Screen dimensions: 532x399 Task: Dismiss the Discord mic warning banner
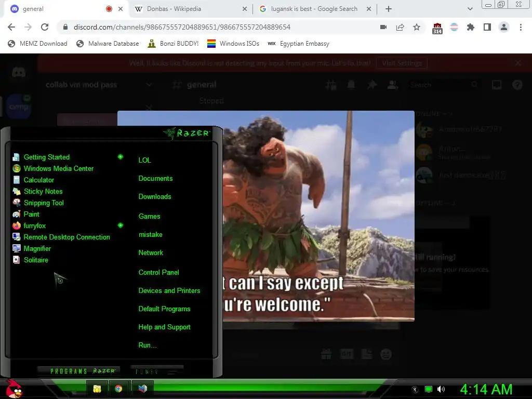click(x=518, y=63)
